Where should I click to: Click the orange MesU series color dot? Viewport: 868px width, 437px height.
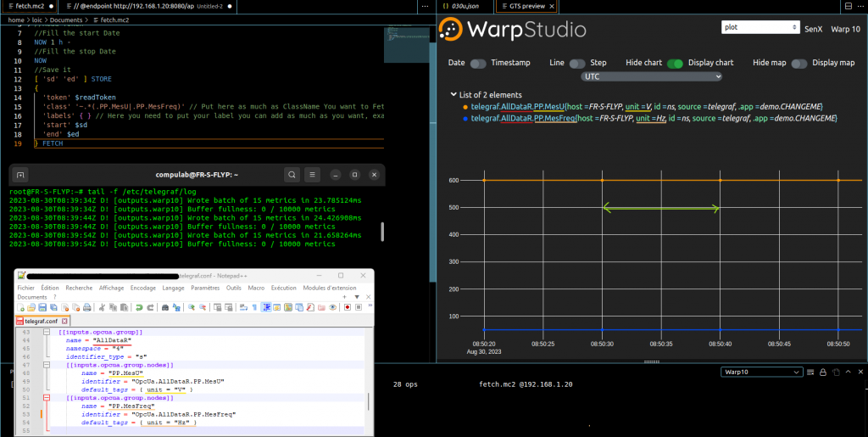(x=465, y=106)
